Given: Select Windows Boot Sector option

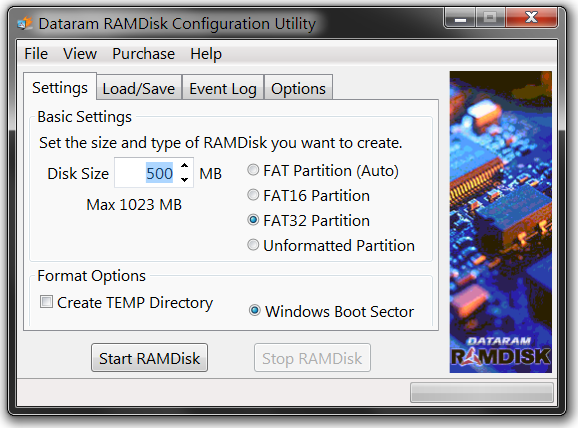Looking at the screenshot, I should coord(254,310).
